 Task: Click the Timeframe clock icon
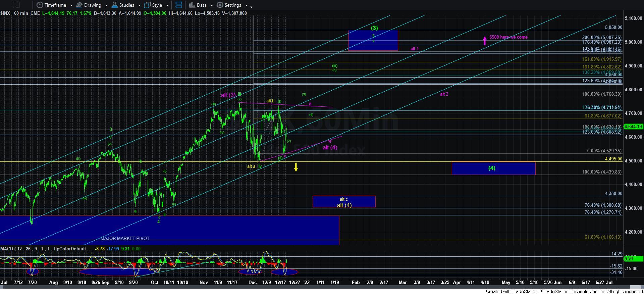[x=40, y=5]
